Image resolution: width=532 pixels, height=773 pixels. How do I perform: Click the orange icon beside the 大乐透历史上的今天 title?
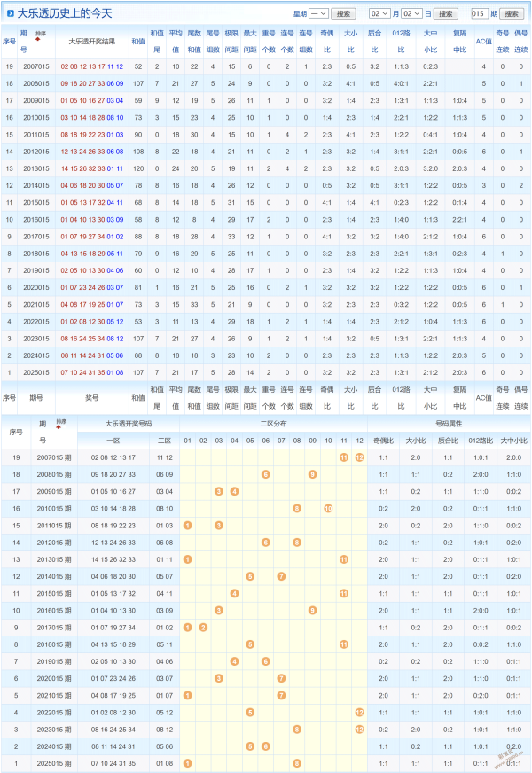9,13
